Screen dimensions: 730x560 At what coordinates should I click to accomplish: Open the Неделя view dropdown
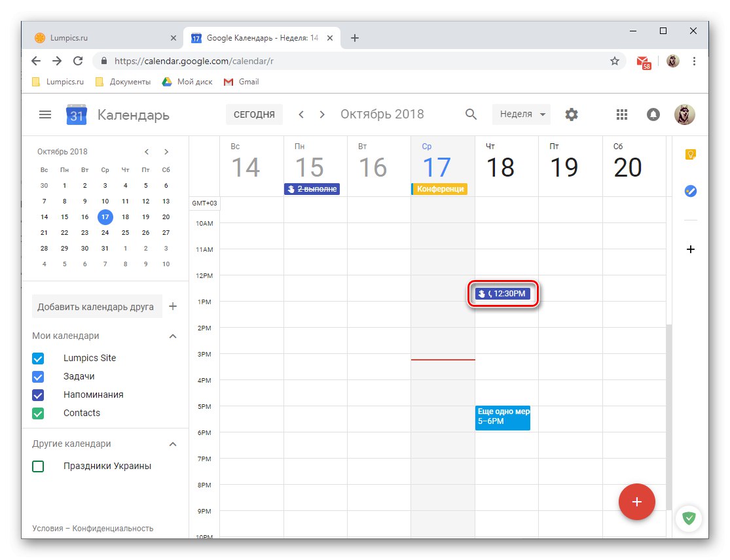pyautogui.click(x=521, y=114)
